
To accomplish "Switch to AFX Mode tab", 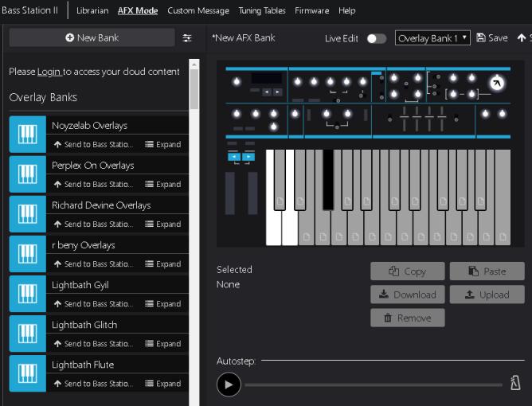I will point(138,10).
